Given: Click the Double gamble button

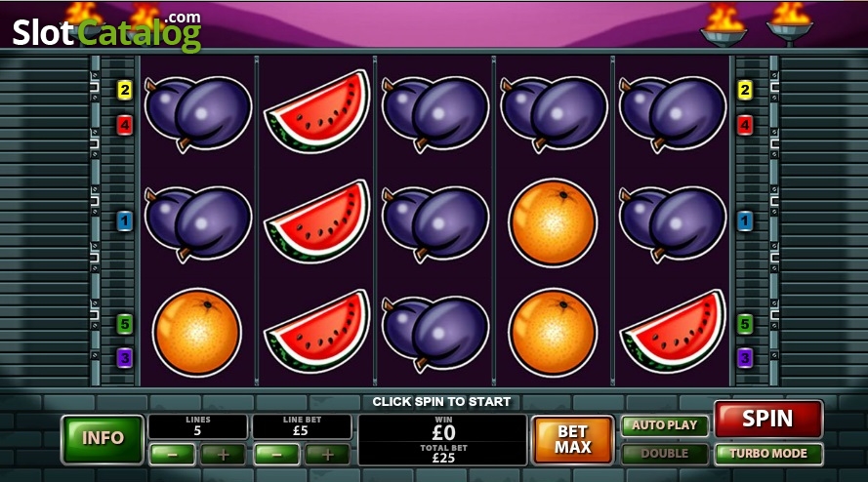Looking at the screenshot, I should click(664, 454).
